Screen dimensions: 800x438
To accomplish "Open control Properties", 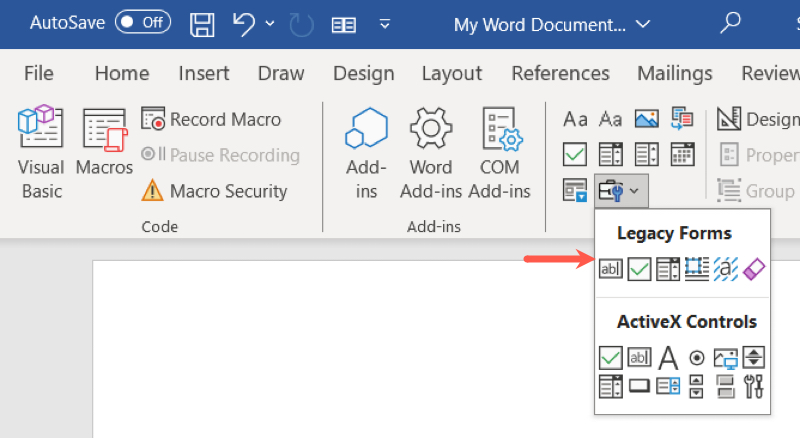I will coord(757,155).
